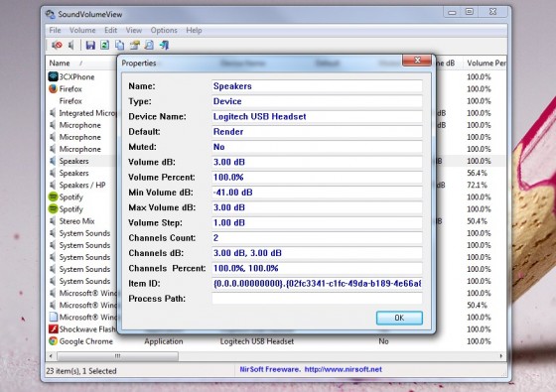Click the Properties toolbar icon

135,45
